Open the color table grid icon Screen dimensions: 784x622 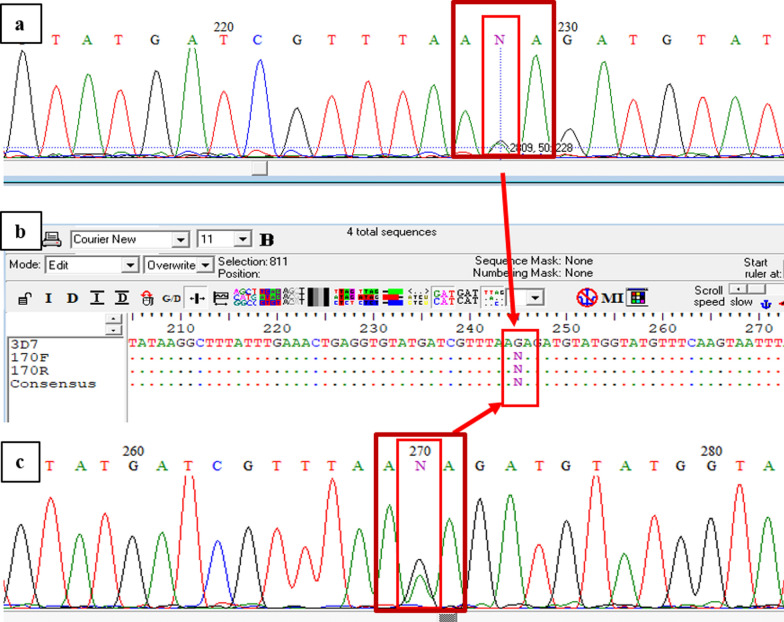coord(637,297)
